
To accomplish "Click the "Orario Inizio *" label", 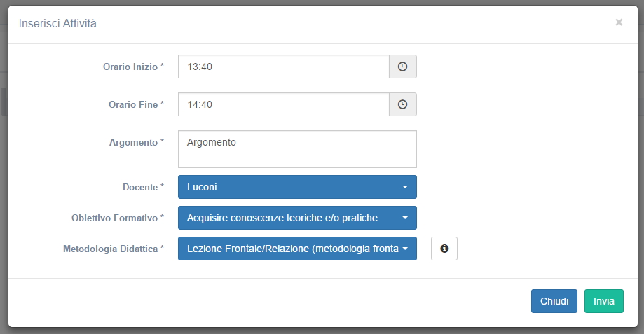I will point(133,67).
